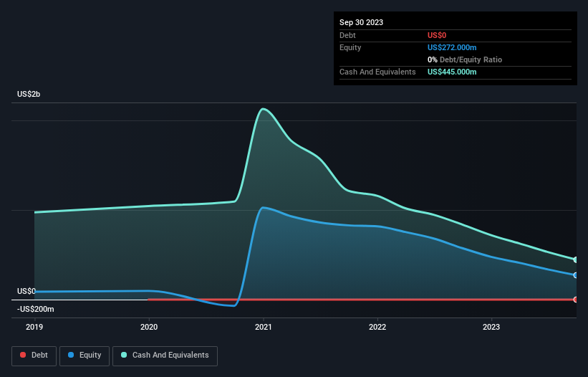The height and width of the screenshot is (377, 588).
Task: Click the red Debt legend dot
Action: 23,355
